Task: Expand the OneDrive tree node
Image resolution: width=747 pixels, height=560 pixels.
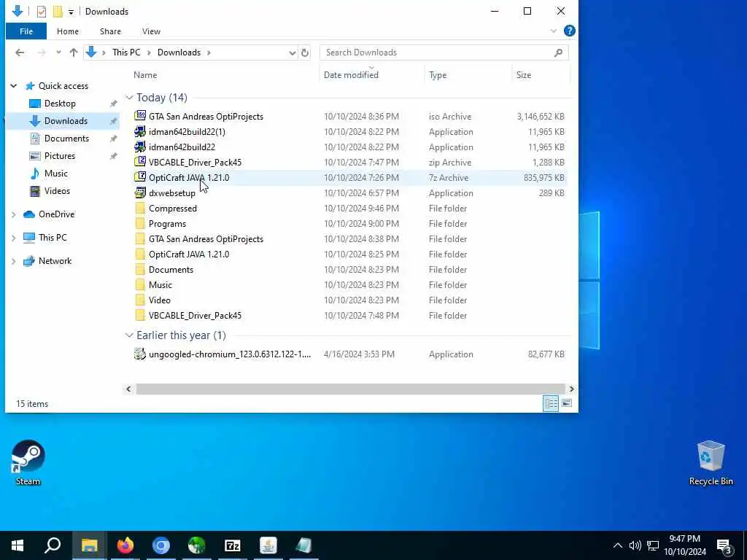Action: click(14, 214)
